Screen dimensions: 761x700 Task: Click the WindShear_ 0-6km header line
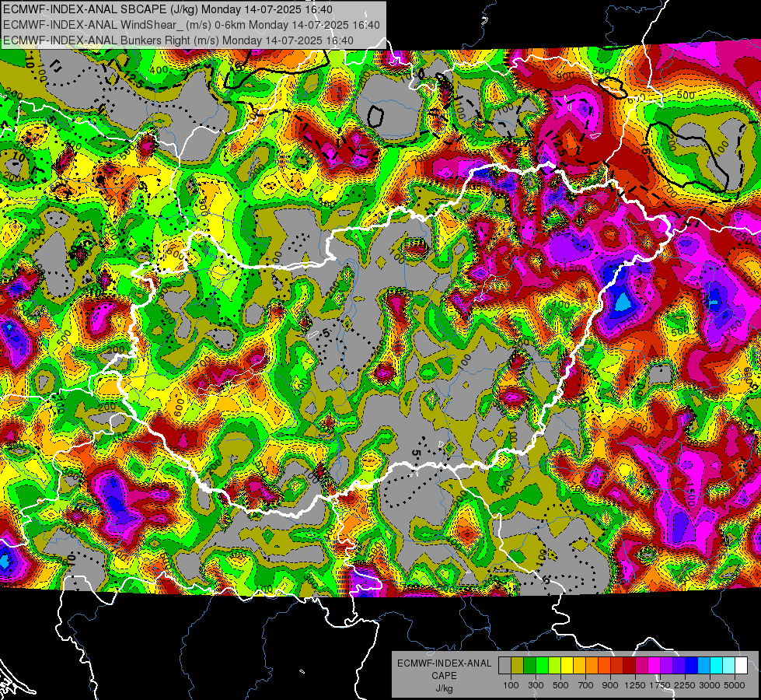point(191,25)
